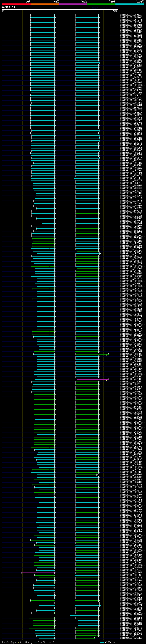Select the UniRef100_A6QZF6 label

click(131, 387)
